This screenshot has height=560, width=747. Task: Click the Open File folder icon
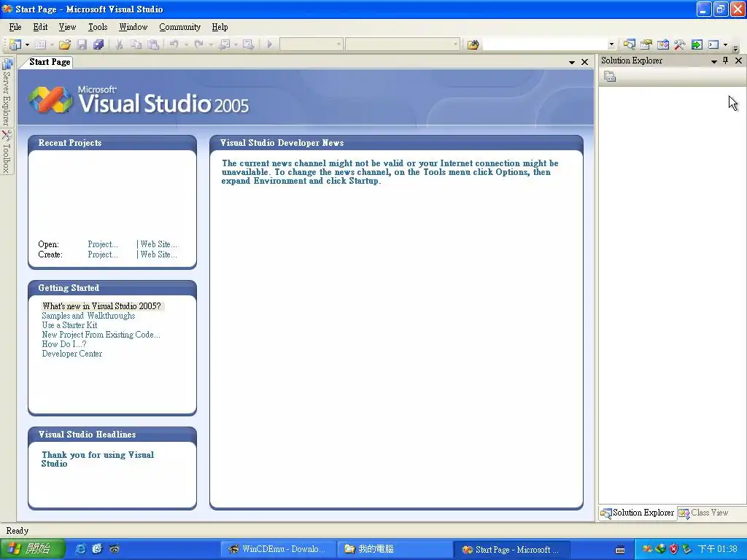point(65,44)
